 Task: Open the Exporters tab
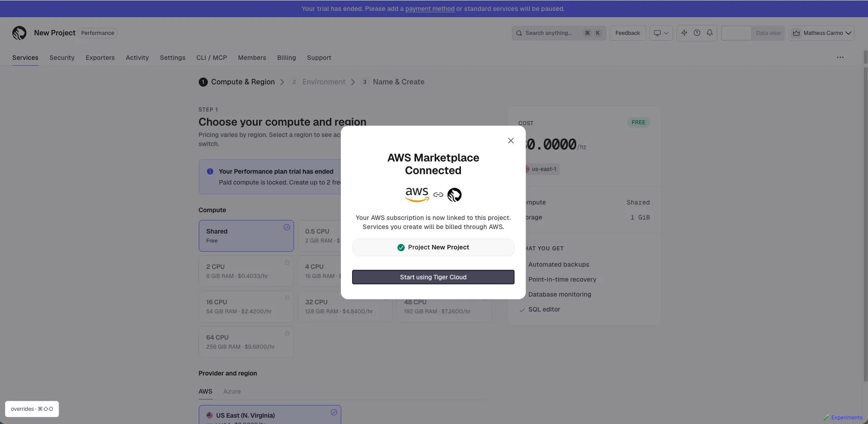pyautogui.click(x=100, y=58)
